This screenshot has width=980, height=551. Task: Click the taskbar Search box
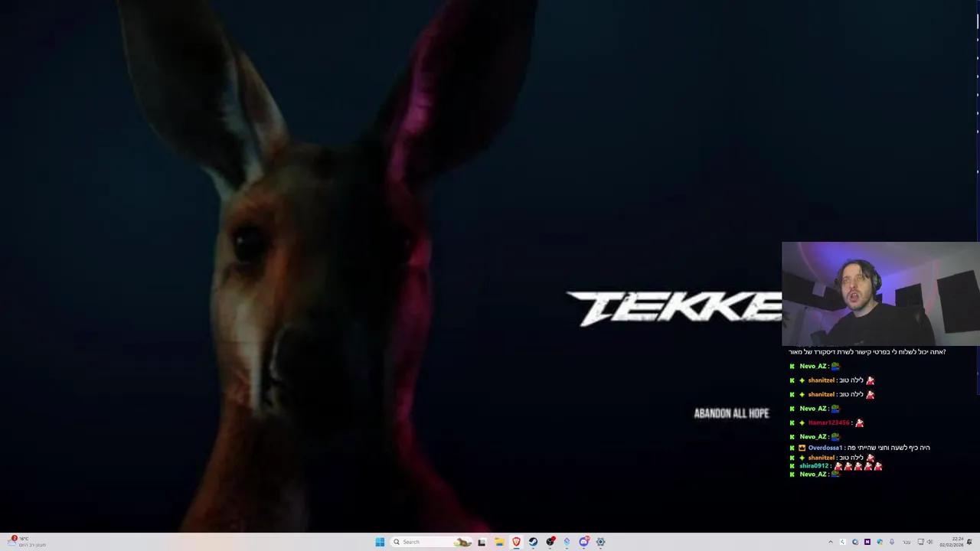click(432, 542)
